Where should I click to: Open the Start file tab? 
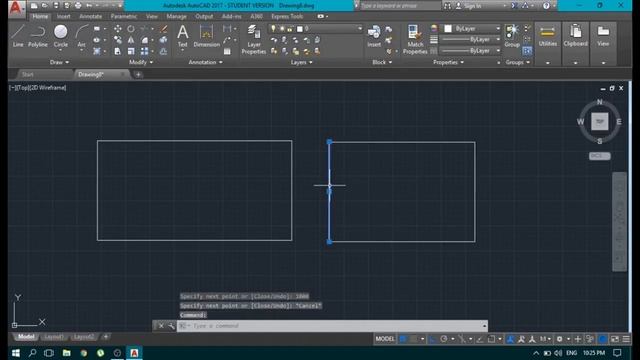pos(28,75)
